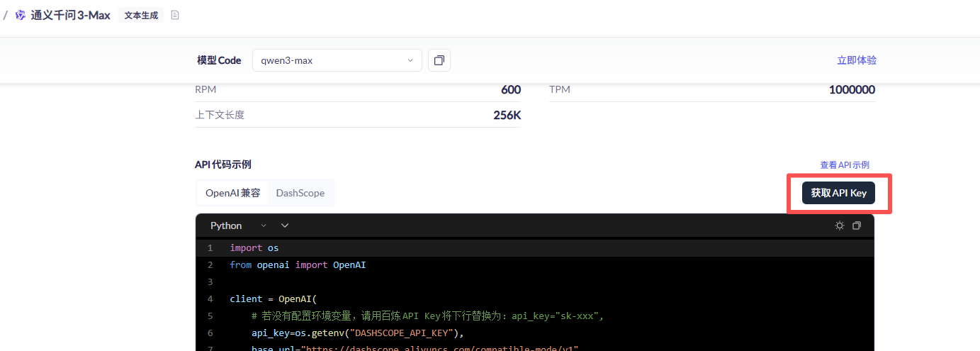
Task: Open the 查看 API 示例 link
Action: click(x=845, y=165)
